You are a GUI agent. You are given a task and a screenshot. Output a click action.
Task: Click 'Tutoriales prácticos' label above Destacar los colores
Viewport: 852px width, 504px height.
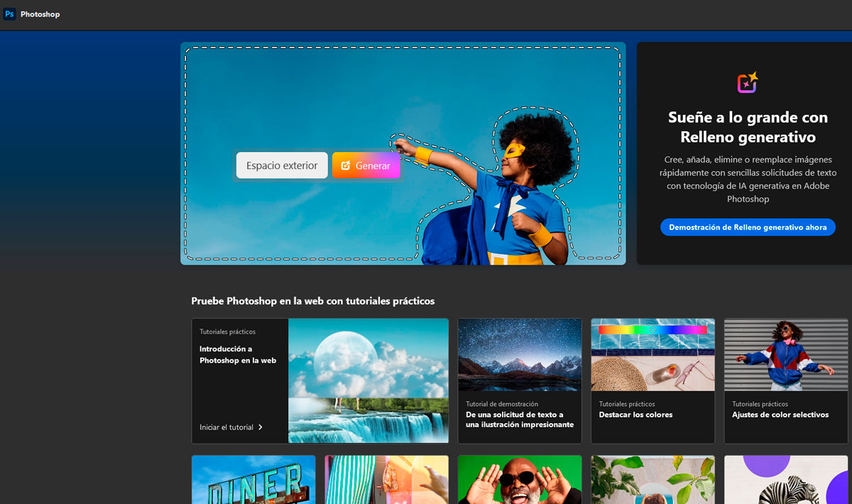point(627,404)
